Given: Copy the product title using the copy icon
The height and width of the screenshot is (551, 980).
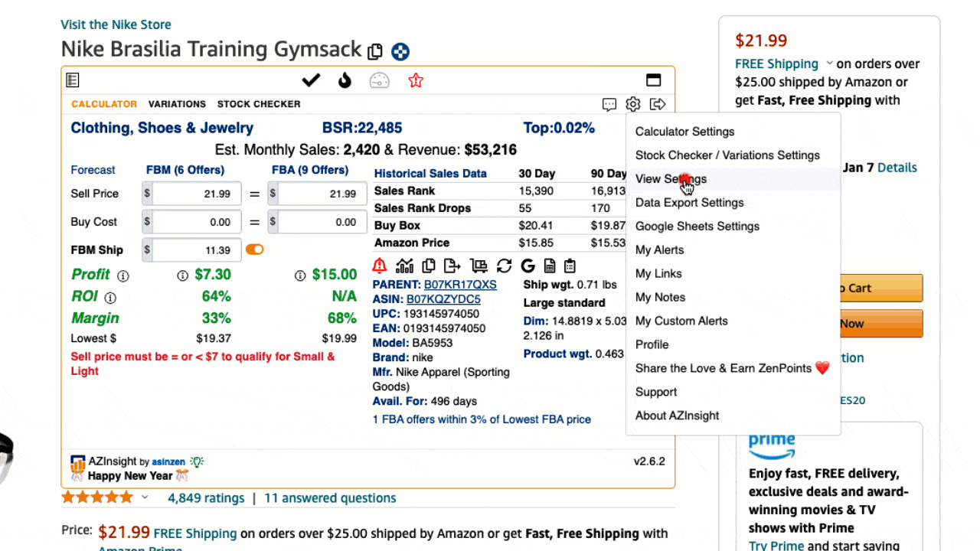Looking at the screenshot, I should [375, 51].
